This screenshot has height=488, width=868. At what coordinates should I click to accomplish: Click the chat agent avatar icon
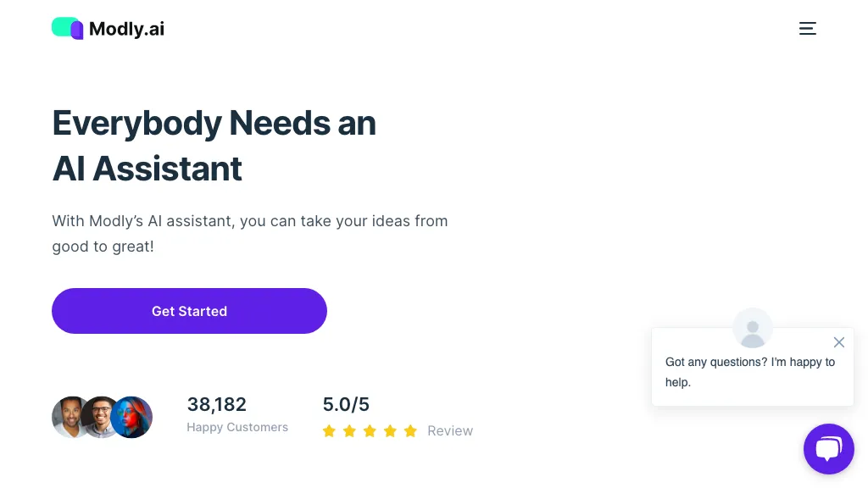click(x=753, y=328)
